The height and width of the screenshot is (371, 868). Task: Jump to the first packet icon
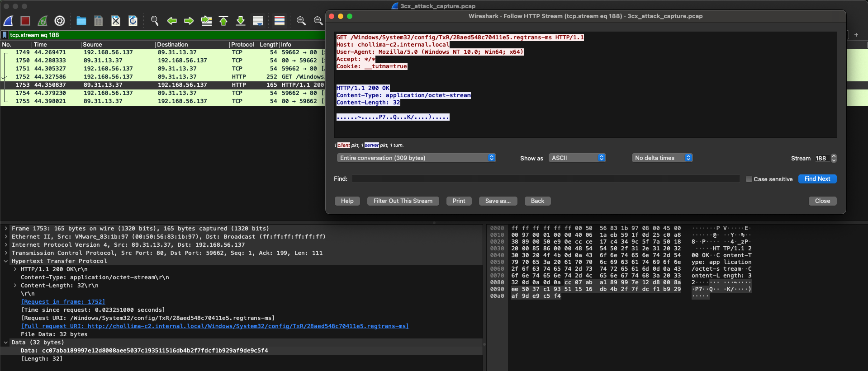(223, 21)
